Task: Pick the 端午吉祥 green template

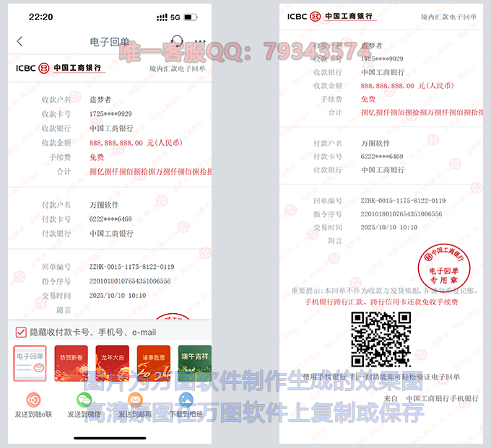Action: coord(194,364)
